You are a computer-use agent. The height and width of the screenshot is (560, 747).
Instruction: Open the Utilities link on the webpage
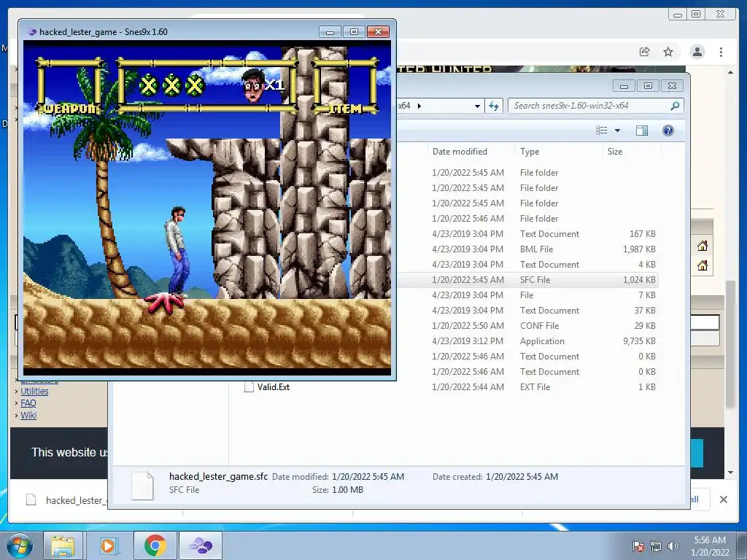pyautogui.click(x=34, y=392)
